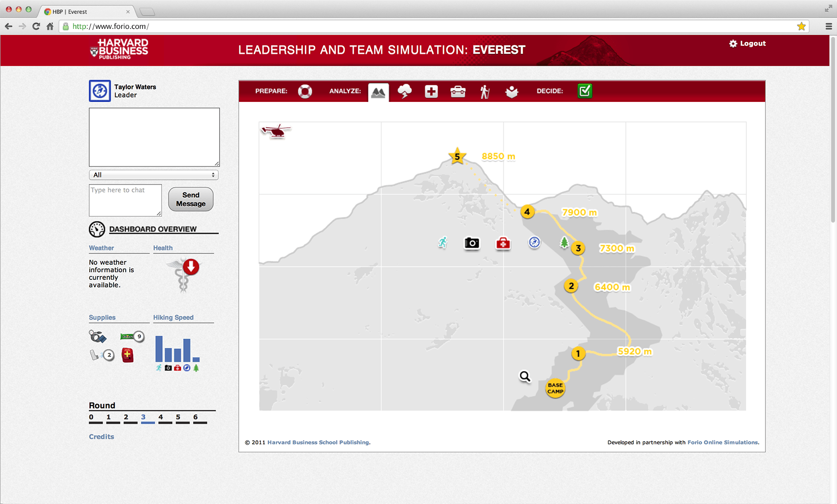Open the weather cloud analyze icon

pyautogui.click(x=404, y=91)
